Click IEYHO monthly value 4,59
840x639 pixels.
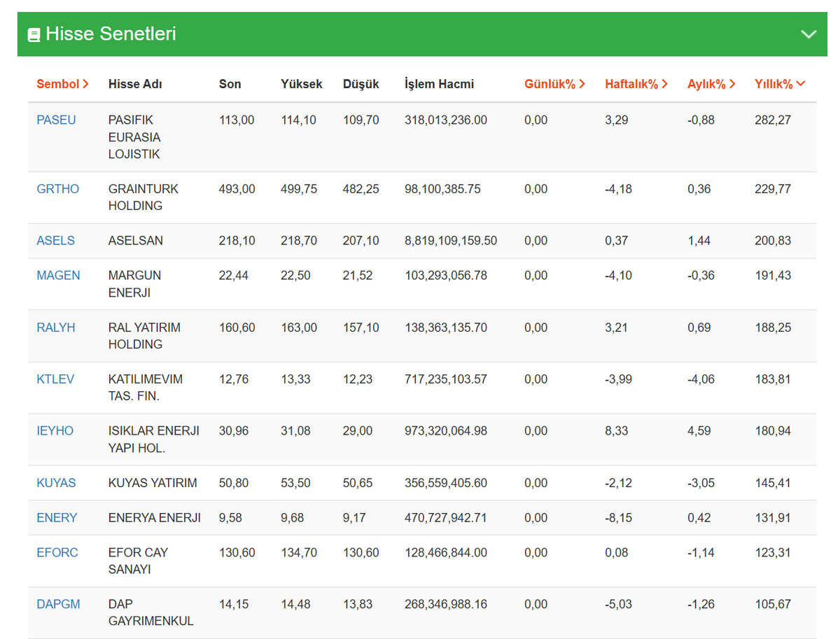(x=699, y=431)
